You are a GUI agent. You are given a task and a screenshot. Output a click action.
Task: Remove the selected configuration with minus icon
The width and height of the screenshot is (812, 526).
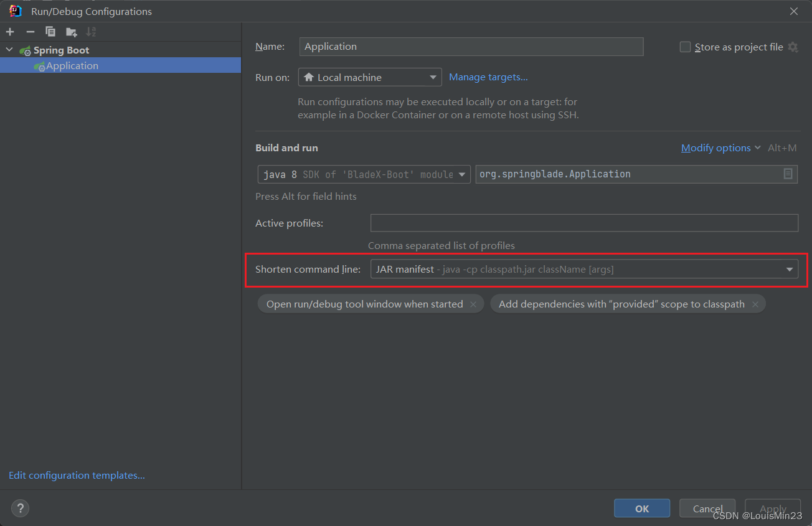pyautogui.click(x=30, y=32)
